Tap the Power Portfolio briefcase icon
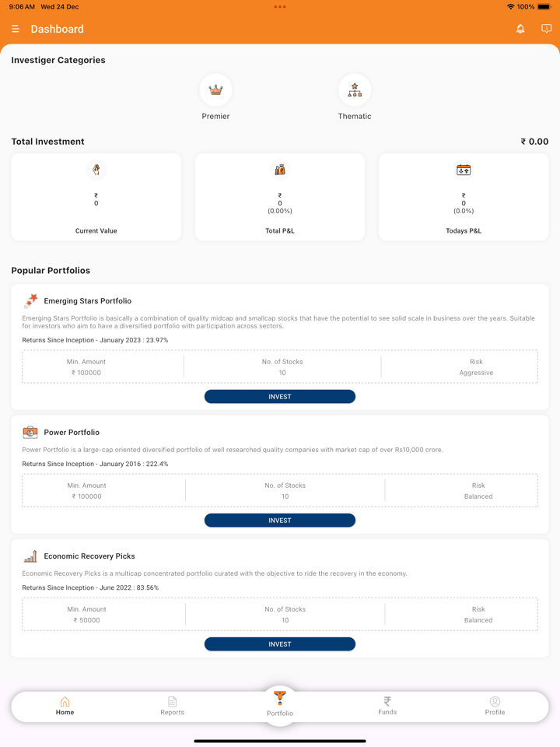This screenshot has height=747, width=560. (30, 433)
